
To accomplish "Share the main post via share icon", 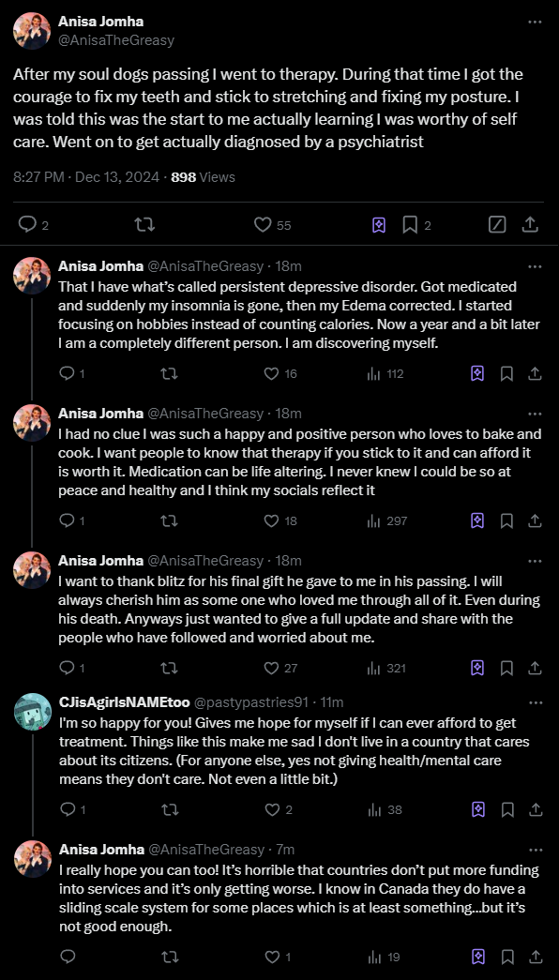I will (529, 224).
